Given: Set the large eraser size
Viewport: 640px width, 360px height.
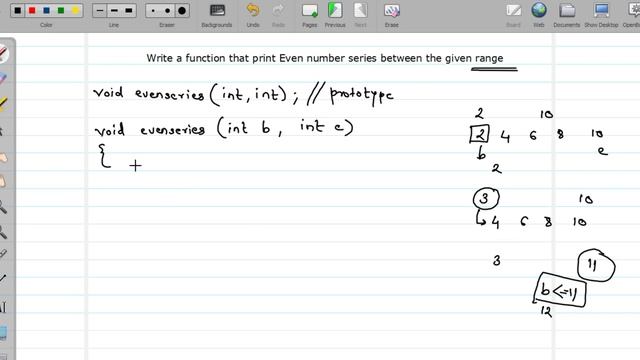Looking at the screenshot, I should tap(182, 11).
